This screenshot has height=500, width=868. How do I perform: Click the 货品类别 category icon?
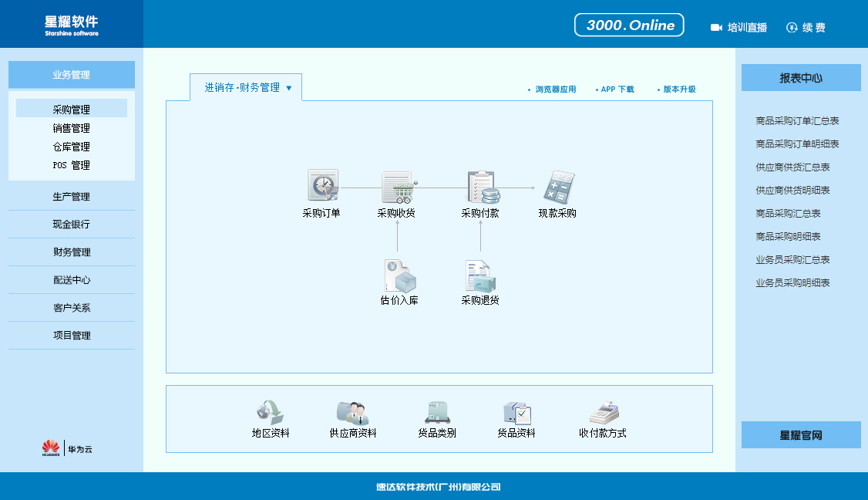click(437, 412)
